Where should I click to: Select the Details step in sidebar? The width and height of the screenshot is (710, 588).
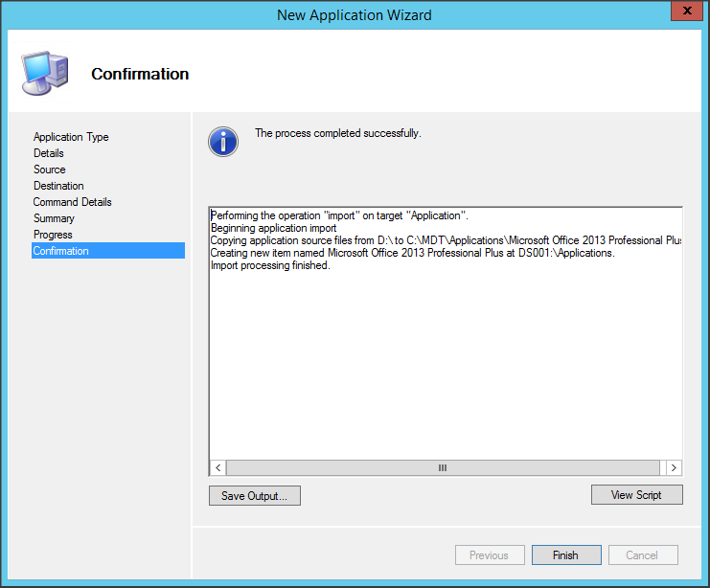click(x=49, y=153)
